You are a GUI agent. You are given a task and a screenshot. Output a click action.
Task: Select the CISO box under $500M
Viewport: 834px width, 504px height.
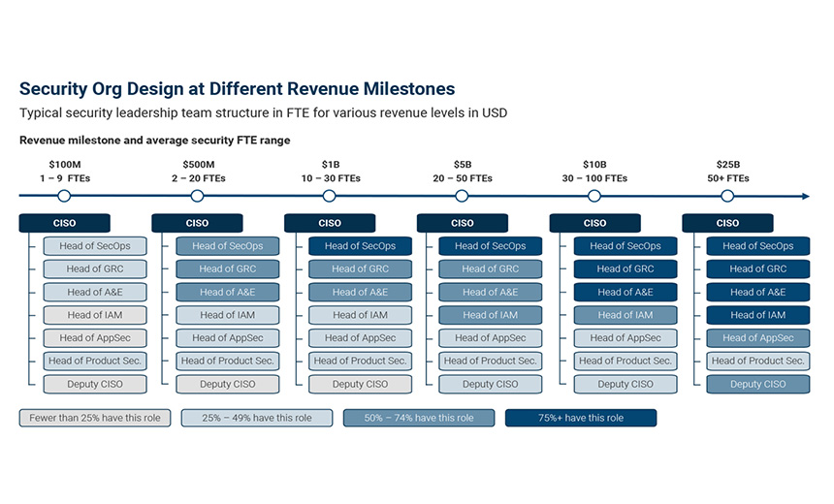tap(197, 223)
